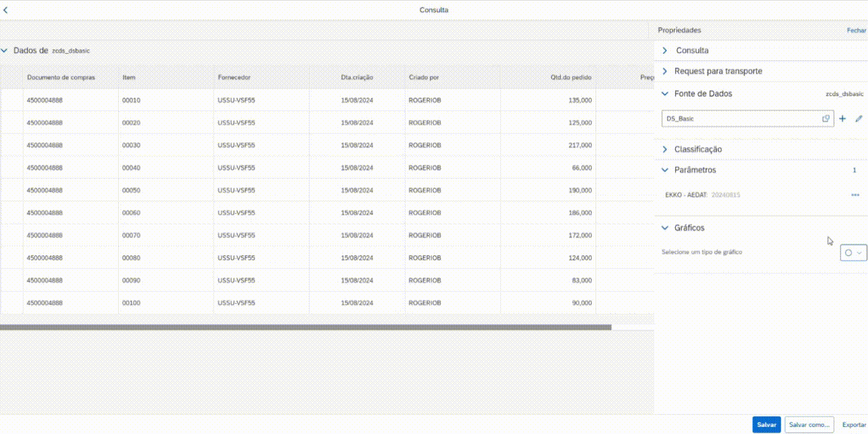The width and height of the screenshot is (868, 434).
Task: Edit the data source with pencil icon
Action: pos(859,119)
